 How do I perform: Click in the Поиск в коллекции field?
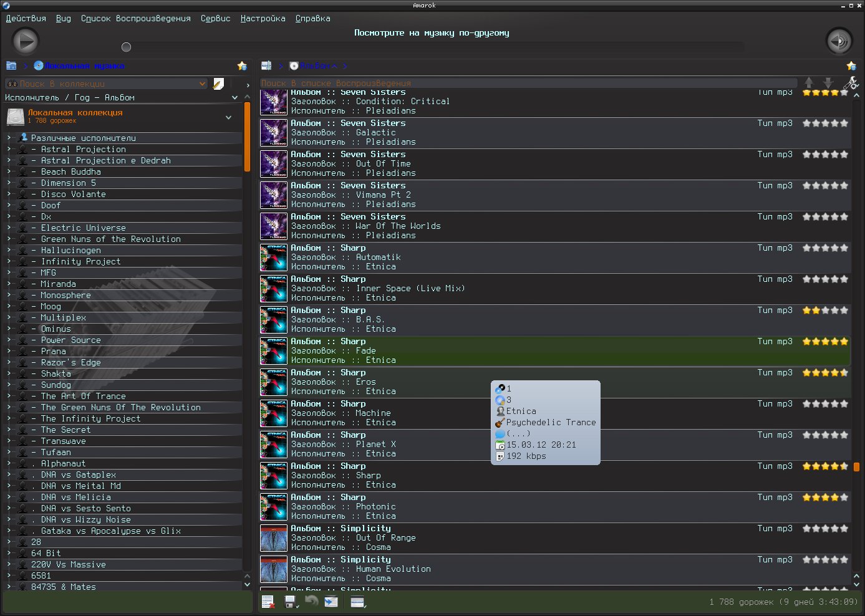point(106,84)
